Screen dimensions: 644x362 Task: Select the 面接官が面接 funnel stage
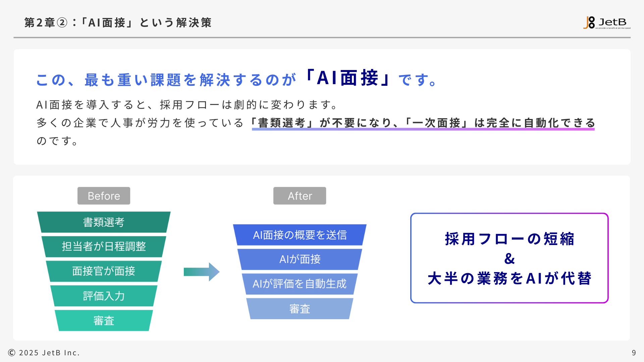tap(104, 271)
